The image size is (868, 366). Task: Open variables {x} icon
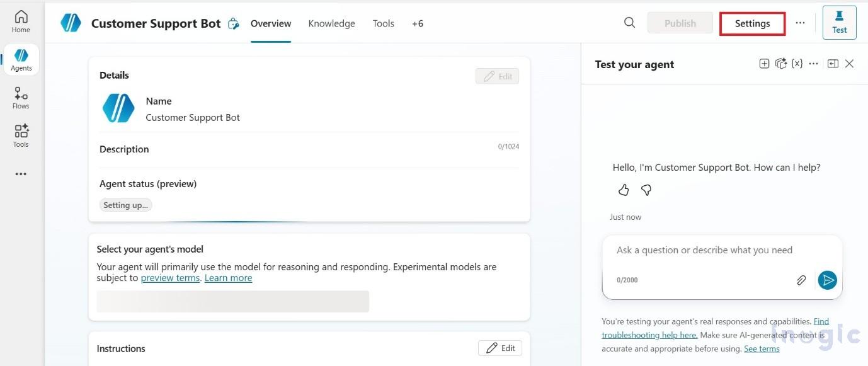coord(797,64)
